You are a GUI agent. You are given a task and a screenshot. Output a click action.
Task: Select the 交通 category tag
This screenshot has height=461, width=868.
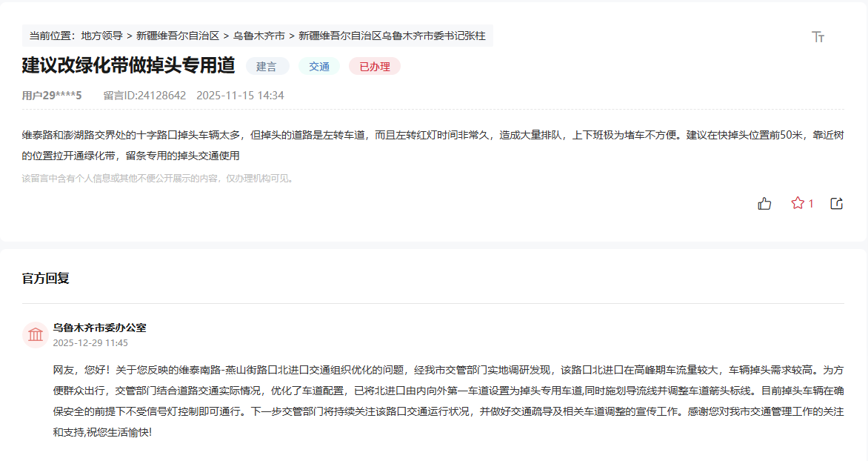click(319, 66)
